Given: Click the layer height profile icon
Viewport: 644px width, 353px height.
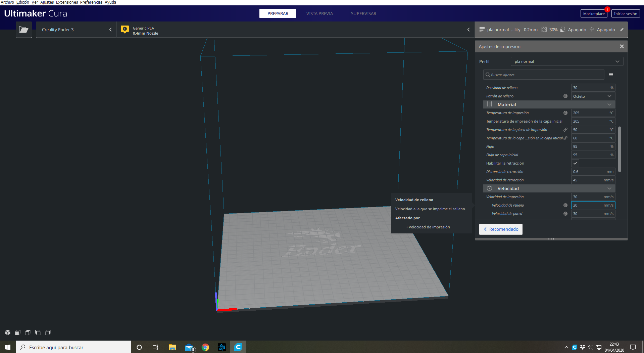Looking at the screenshot, I should click(x=482, y=30).
